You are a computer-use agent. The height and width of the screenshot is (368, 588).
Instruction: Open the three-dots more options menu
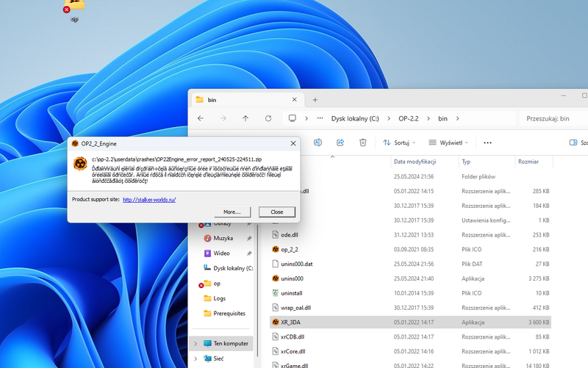click(x=487, y=142)
